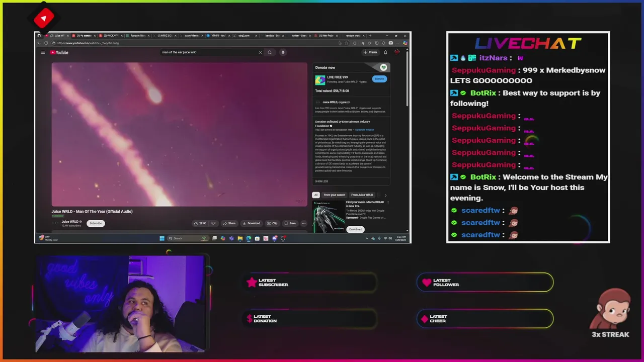Select the From Juice WRLD filter chip
This screenshot has height=362, width=644.
pyautogui.click(x=362, y=195)
